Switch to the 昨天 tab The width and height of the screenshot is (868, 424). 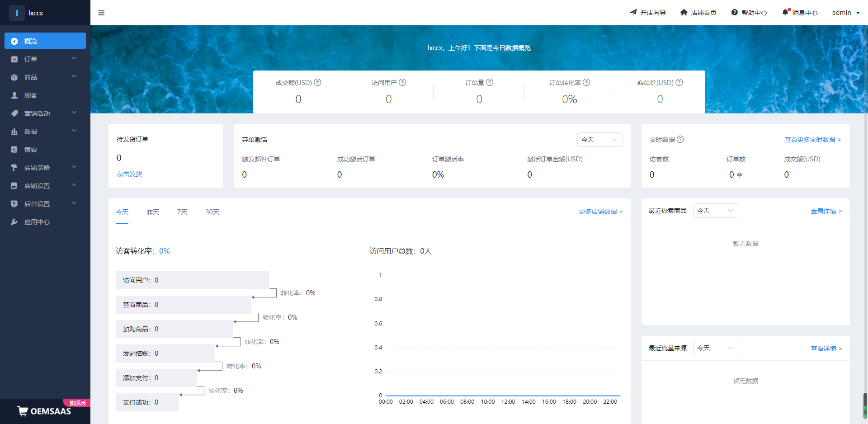tap(153, 212)
